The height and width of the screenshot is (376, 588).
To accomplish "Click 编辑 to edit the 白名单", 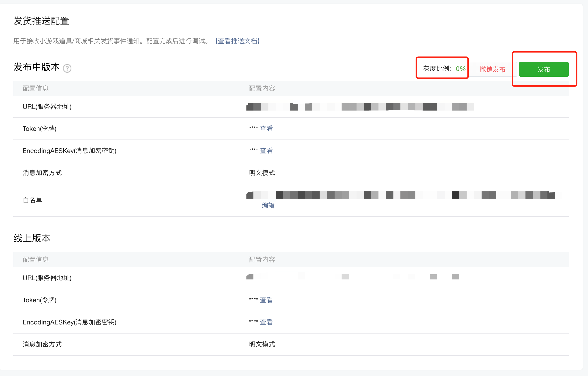I will click(268, 205).
